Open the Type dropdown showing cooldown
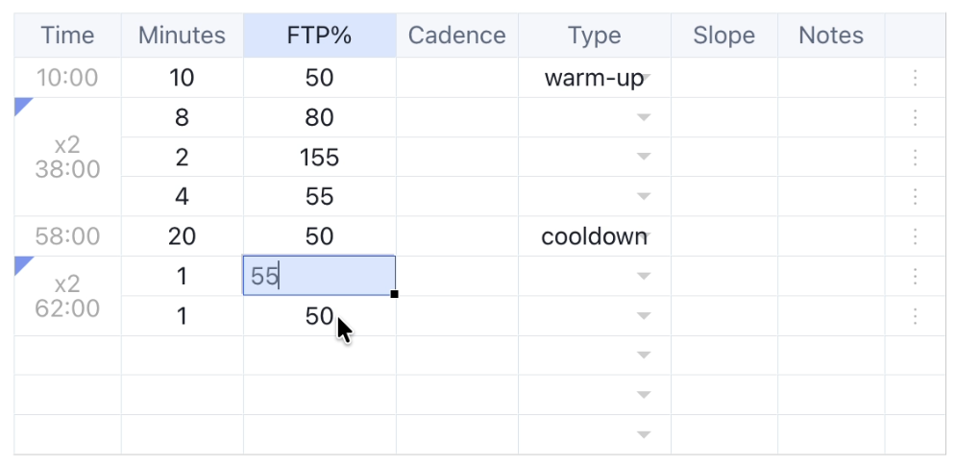 pyautogui.click(x=644, y=236)
